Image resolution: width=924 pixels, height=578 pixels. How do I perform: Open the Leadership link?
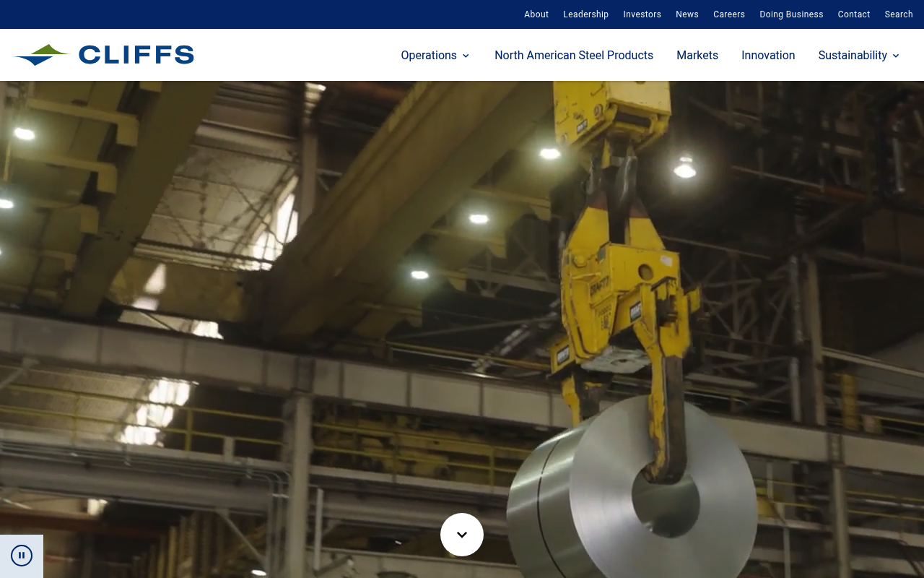(586, 14)
